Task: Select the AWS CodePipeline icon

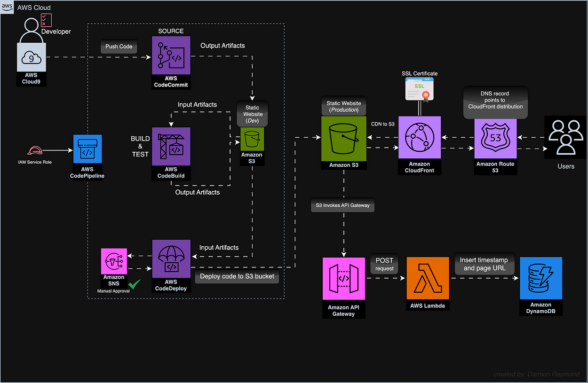Action: [x=87, y=149]
